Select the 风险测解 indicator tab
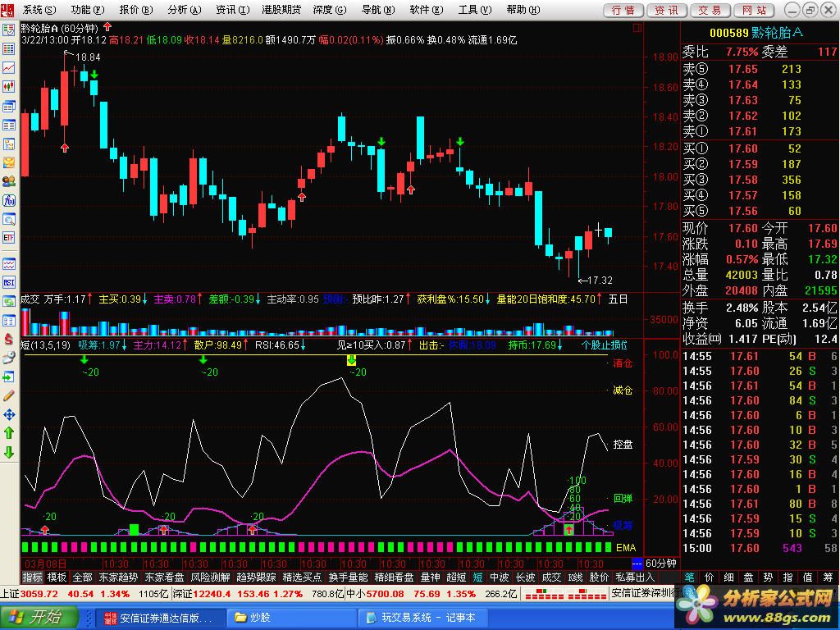 211,577
